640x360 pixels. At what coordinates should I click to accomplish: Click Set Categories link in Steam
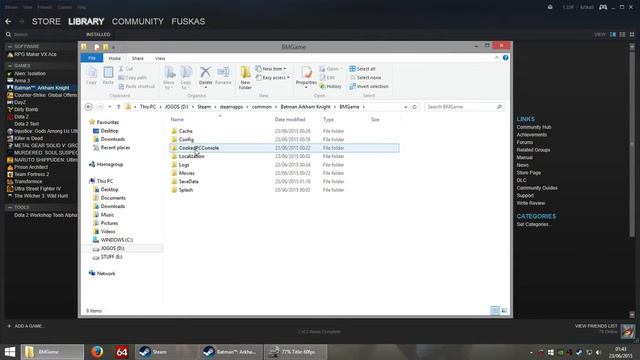click(534, 224)
